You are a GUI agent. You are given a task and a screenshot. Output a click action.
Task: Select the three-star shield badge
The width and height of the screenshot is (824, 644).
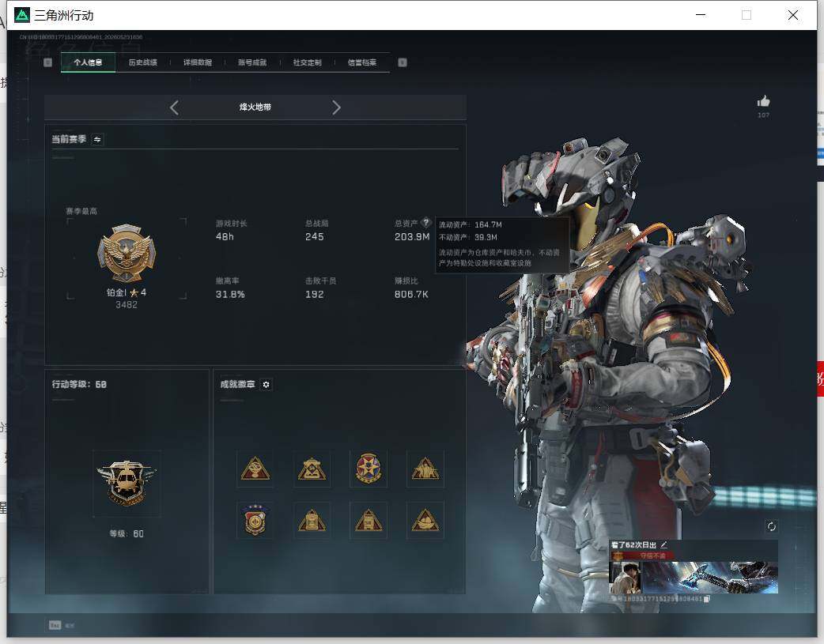coord(255,520)
